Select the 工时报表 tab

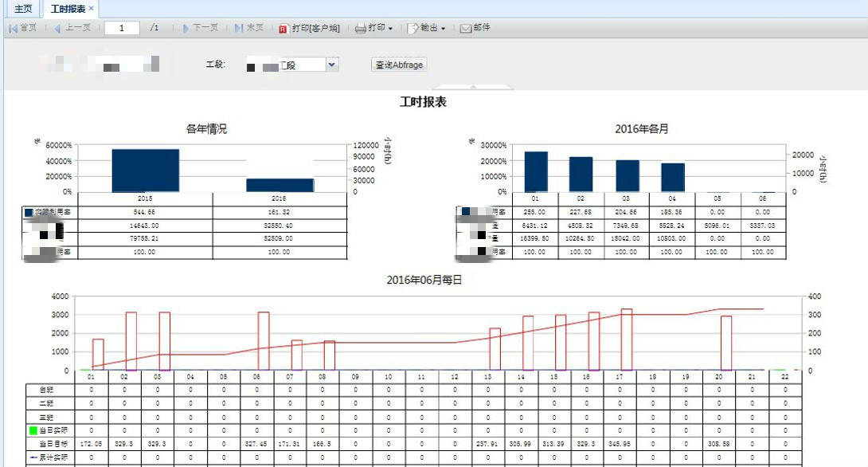pos(67,9)
